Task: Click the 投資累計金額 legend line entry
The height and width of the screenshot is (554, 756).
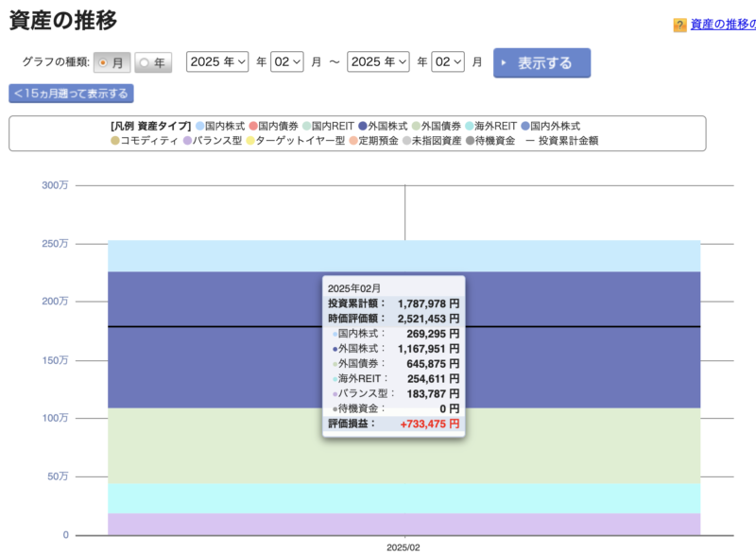Action: pyautogui.click(x=562, y=141)
